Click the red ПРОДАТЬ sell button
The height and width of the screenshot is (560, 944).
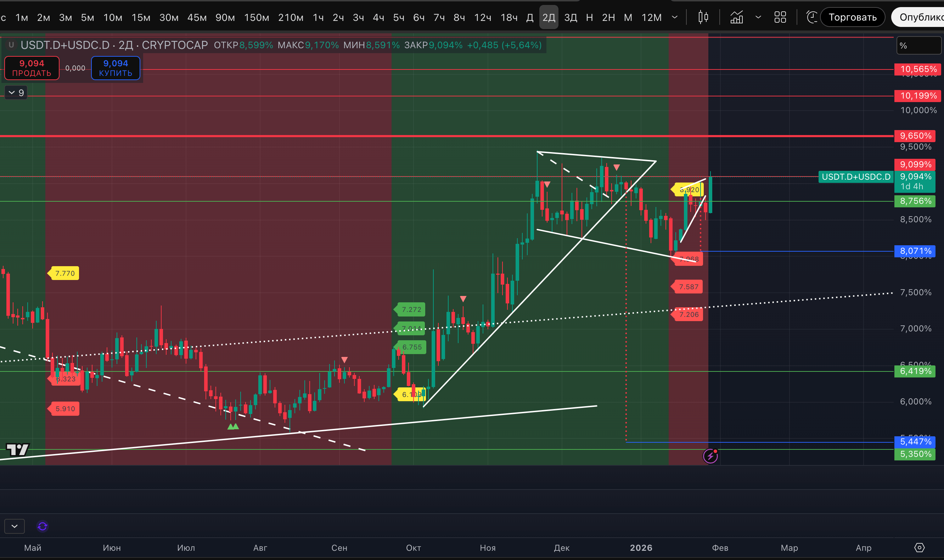(32, 68)
